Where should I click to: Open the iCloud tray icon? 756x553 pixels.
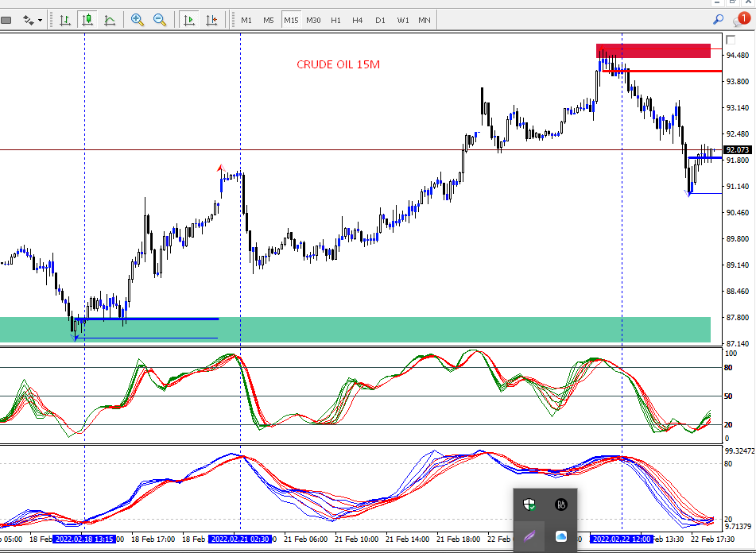pos(560,536)
